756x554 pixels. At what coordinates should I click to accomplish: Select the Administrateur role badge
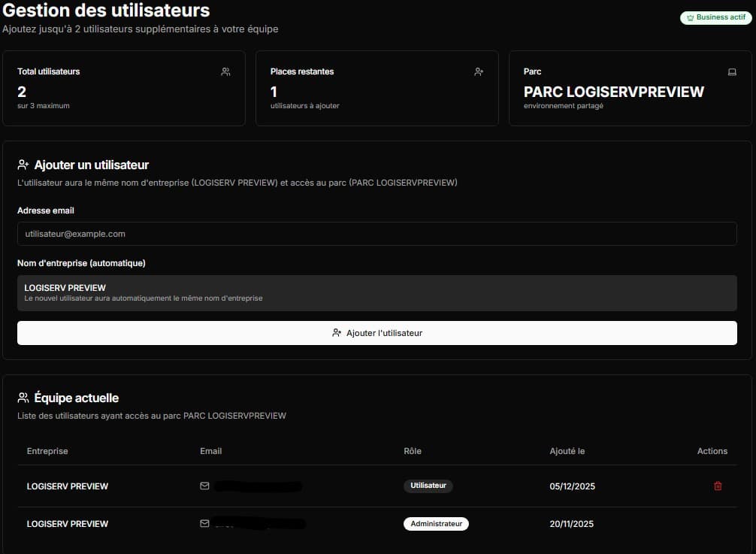(436, 523)
